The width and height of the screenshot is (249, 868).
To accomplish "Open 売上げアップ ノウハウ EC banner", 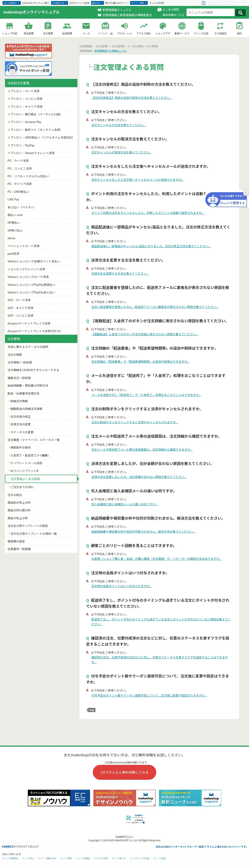I will [59, 798].
